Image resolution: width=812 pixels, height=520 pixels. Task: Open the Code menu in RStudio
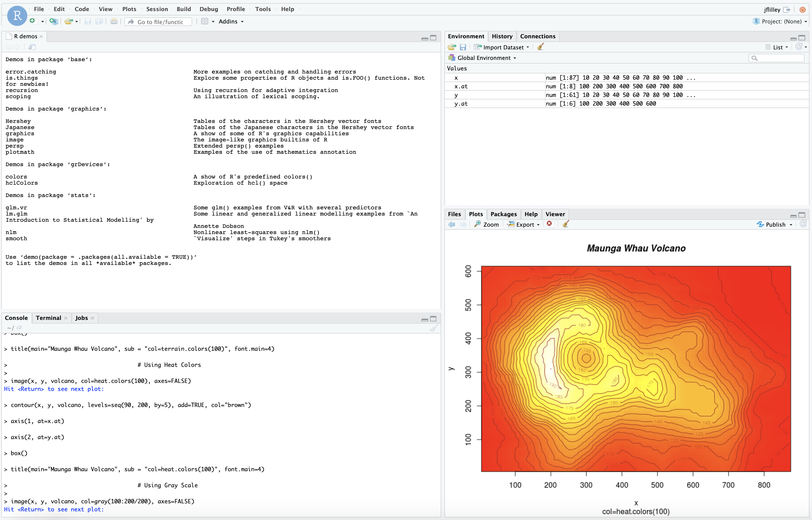click(81, 9)
